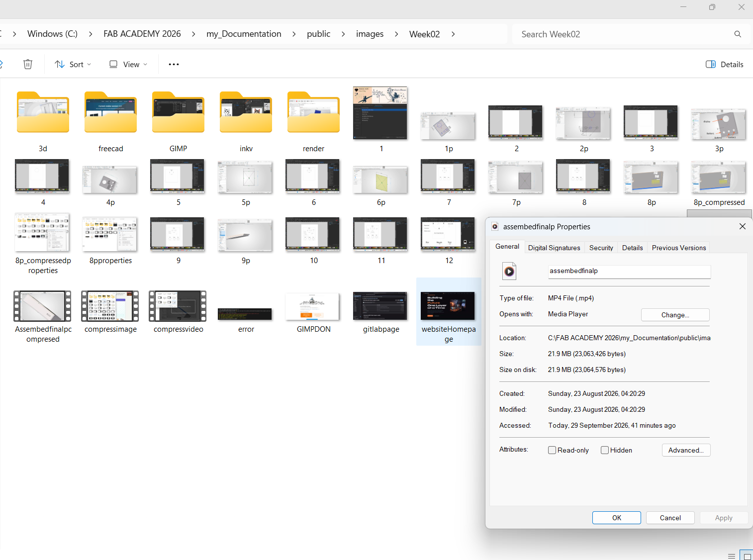The image size is (753, 560).
Task: Go to my_Documentation breadcrumb
Action: click(x=244, y=34)
